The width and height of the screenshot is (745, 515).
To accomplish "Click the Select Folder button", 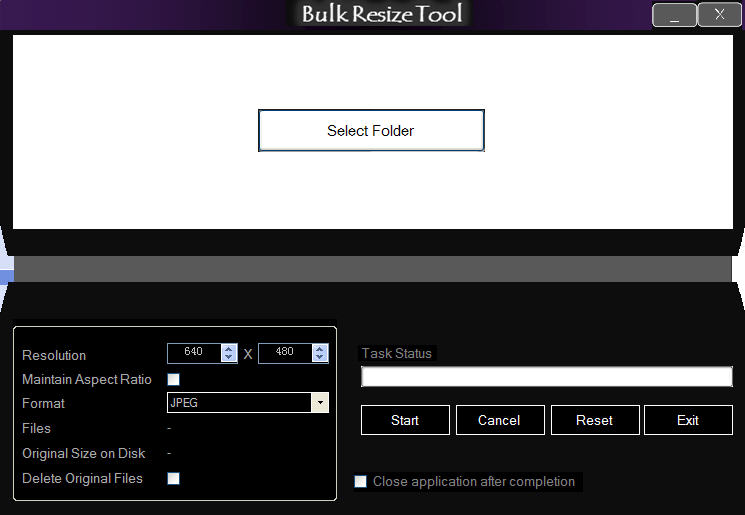I will pos(371,131).
